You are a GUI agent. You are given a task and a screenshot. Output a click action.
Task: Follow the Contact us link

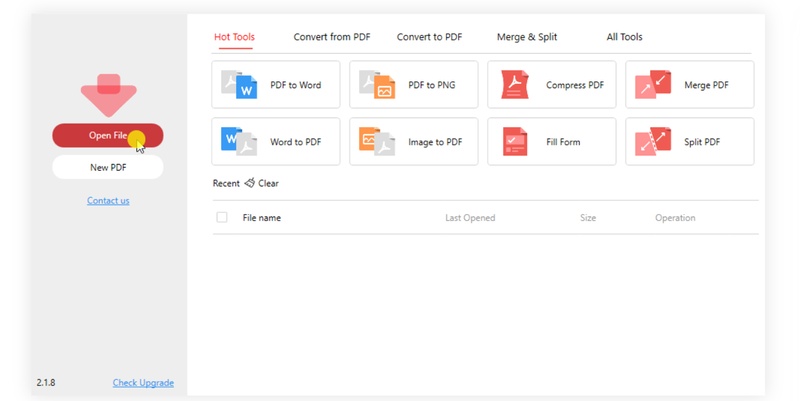coord(108,200)
